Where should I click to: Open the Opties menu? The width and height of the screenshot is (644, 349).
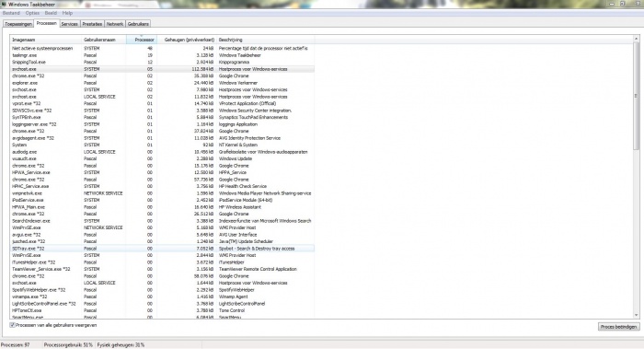pos(32,13)
